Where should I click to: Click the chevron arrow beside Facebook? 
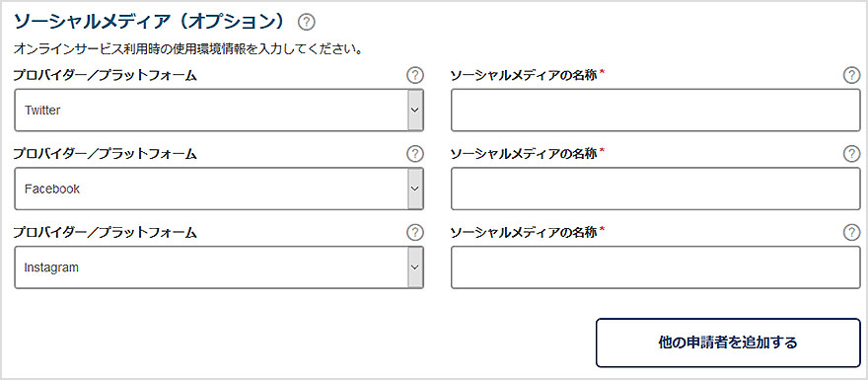415,189
